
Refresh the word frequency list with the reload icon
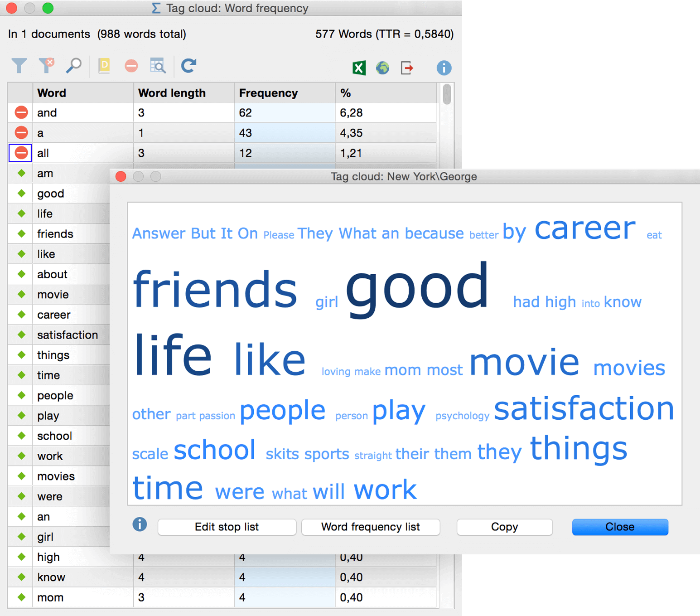[x=189, y=66]
